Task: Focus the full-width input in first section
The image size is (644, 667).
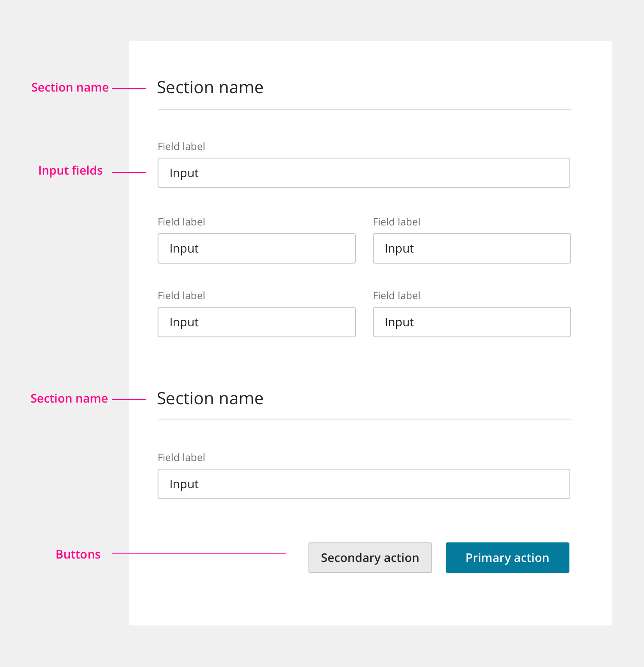Action: tap(364, 173)
